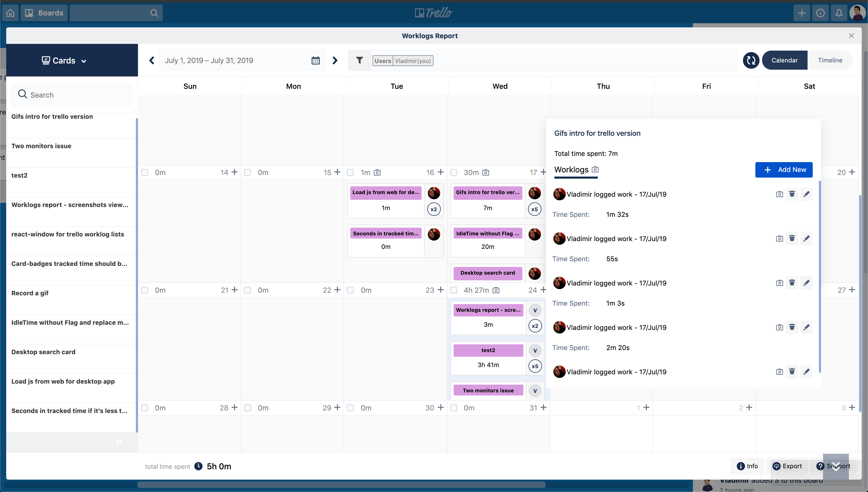This screenshot has width=868, height=492.
Task: Open Trello notifications bell
Action: 839,13
